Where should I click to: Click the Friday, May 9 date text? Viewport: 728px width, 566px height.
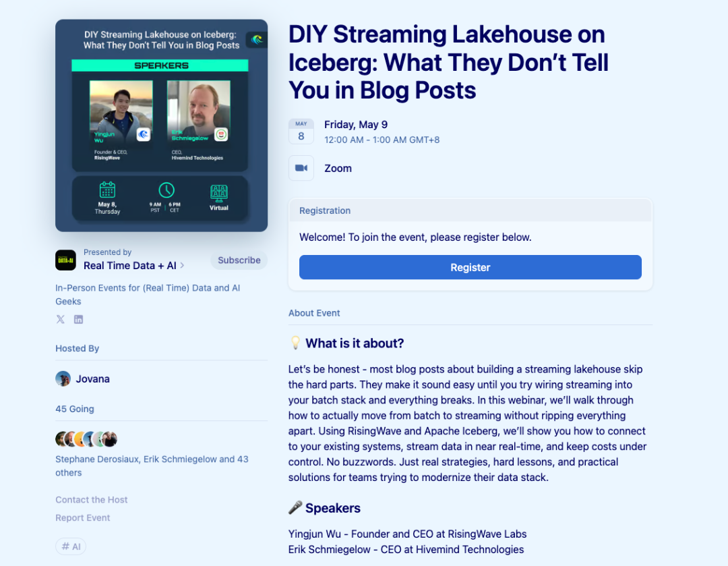click(x=356, y=125)
